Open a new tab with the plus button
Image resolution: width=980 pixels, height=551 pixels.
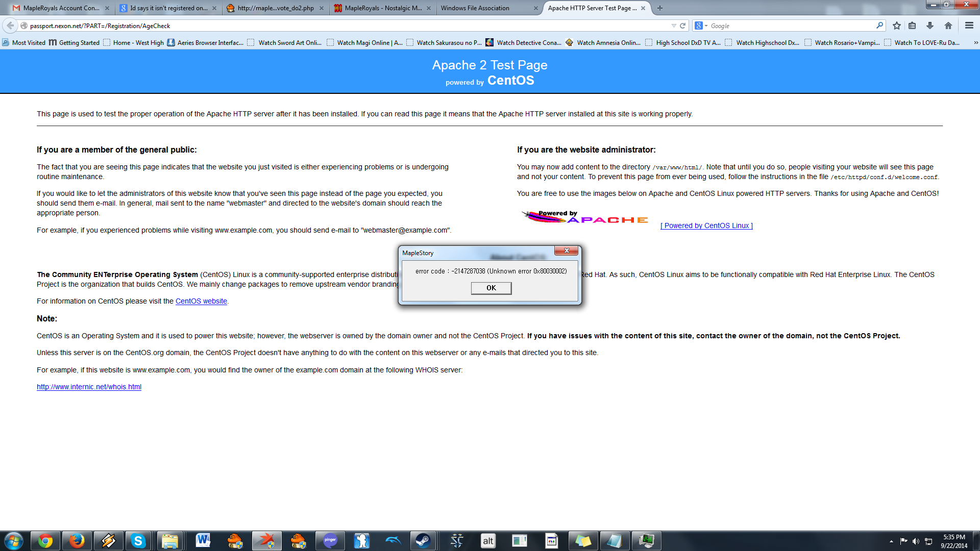point(660,8)
